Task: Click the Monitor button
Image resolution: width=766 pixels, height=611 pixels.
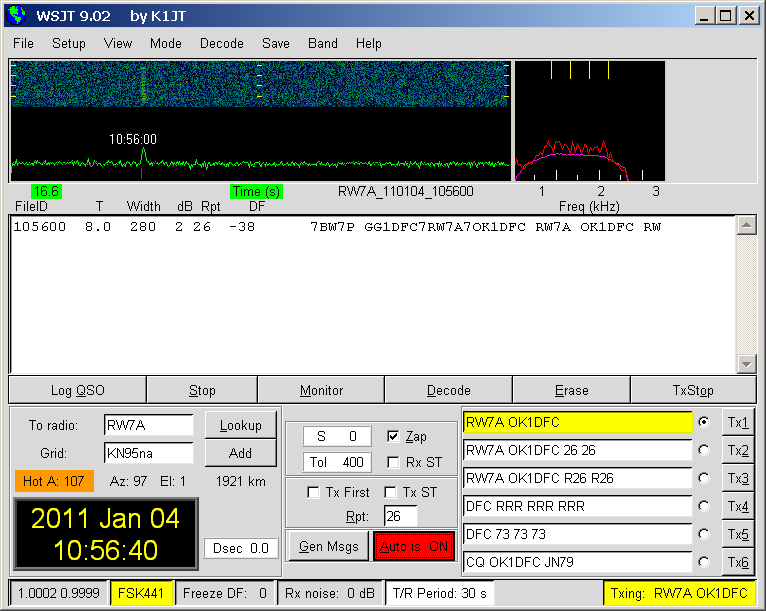Action: tap(321, 390)
